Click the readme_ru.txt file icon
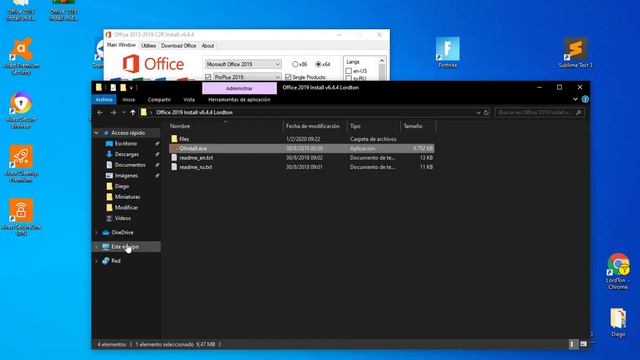640x360 pixels. [x=174, y=167]
